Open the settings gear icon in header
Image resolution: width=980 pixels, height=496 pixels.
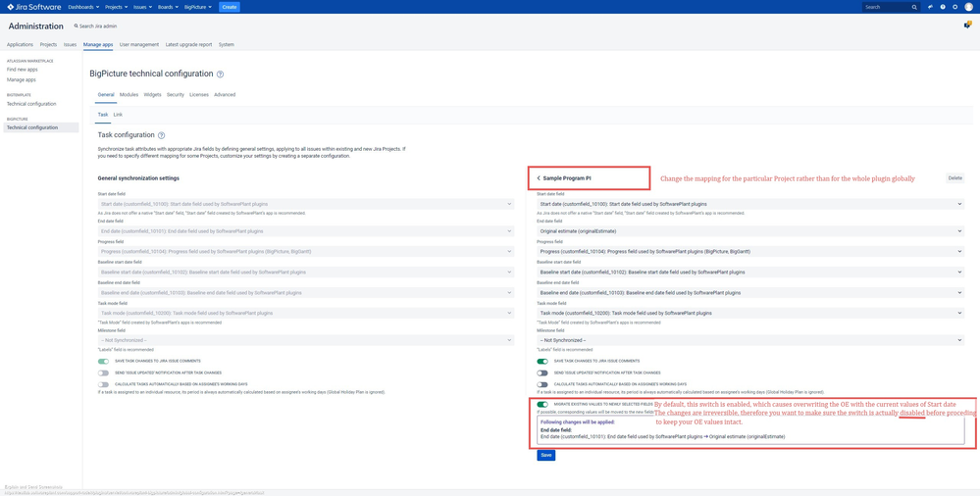coord(955,7)
